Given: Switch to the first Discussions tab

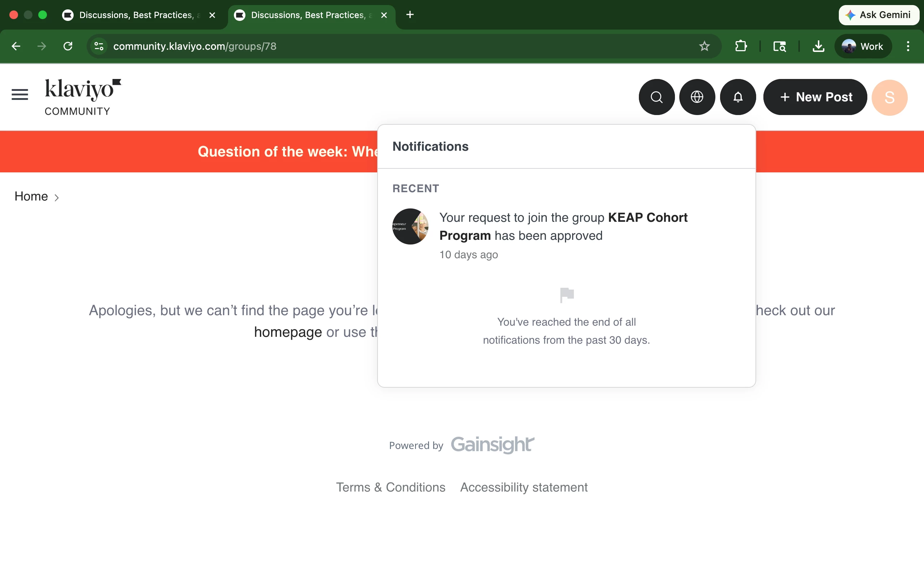Looking at the screenshot, I should [x=136, y=15].
